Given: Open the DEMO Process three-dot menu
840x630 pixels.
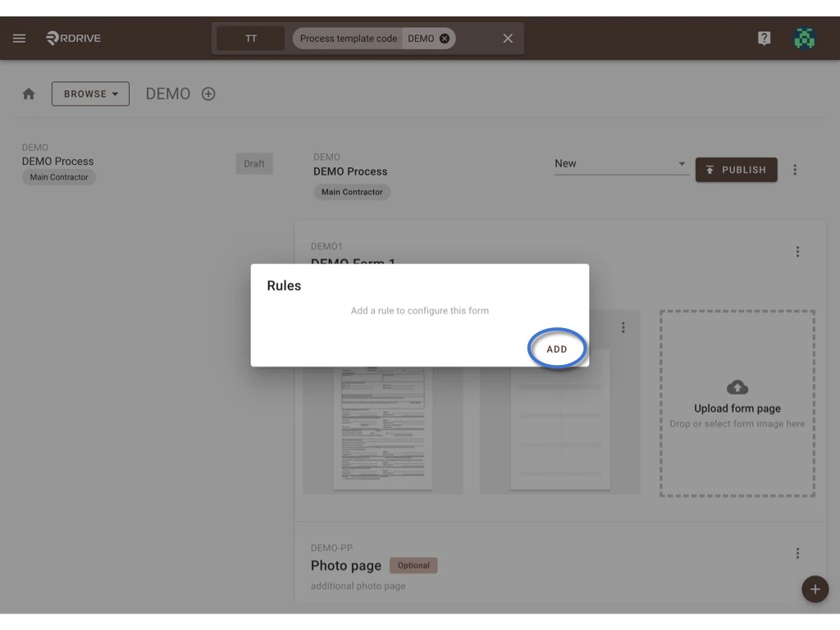Looking at the screenshot, I should click(795, 170).
